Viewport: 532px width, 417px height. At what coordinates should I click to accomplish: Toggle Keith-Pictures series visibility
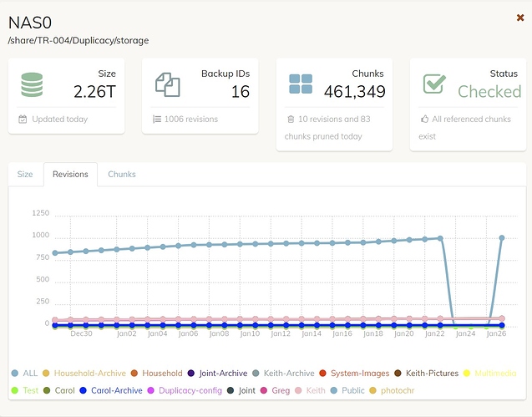tap(427, 374)
